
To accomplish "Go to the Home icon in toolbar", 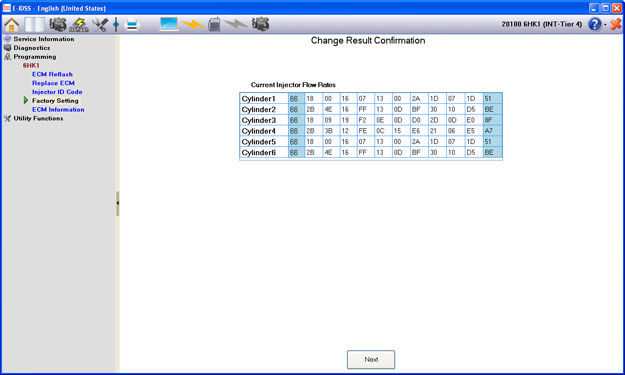I will coord(12,25).
